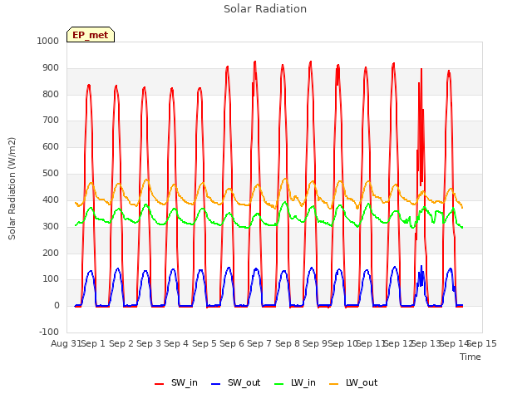The height and width of the screenshot is (399, 532).
Task: Click the 0 y-axis tick label
Action: [57, 305]
